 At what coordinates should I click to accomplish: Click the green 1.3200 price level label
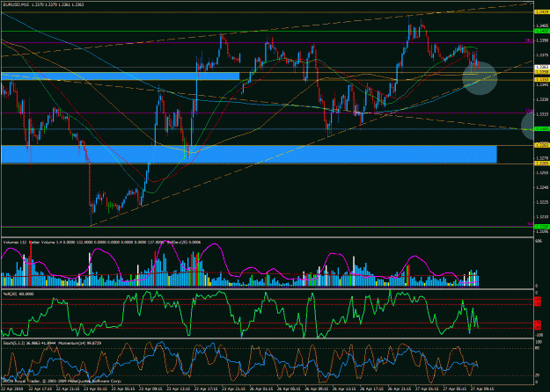pyautogui.click(x=541, y=227)
